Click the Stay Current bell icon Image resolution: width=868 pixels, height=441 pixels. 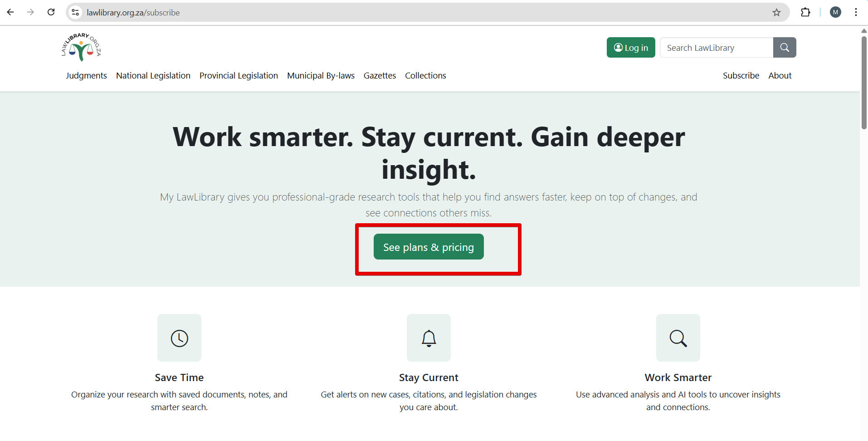pyautogui.click(x=429, y=338)
